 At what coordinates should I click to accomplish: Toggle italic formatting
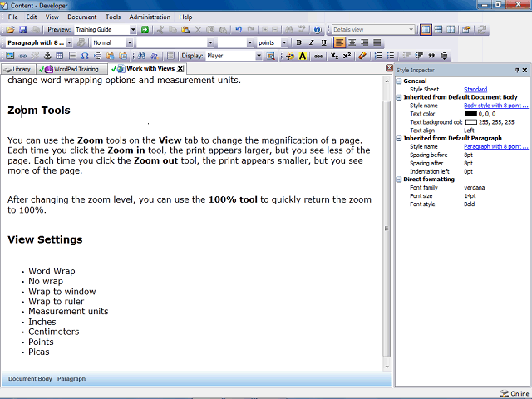[x=311, y=42]
